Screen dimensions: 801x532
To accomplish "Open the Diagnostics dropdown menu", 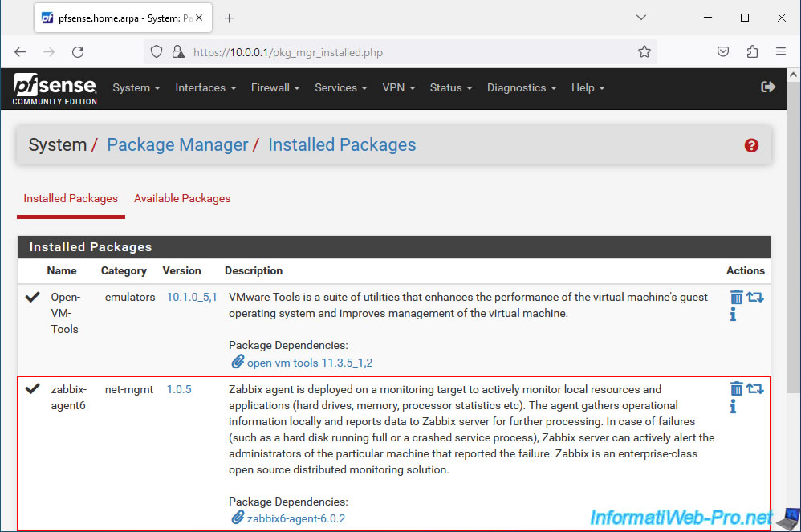I will tap(522, 87).
